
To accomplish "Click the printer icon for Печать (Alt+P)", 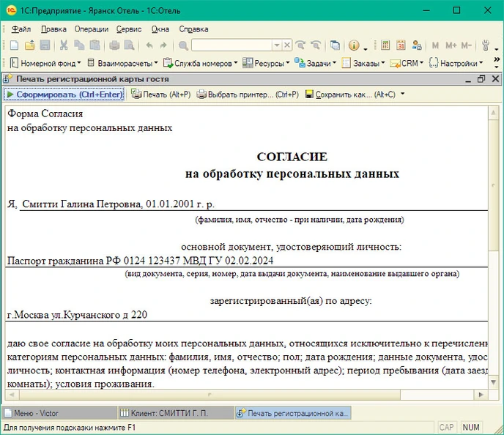I will click(136, 94).
